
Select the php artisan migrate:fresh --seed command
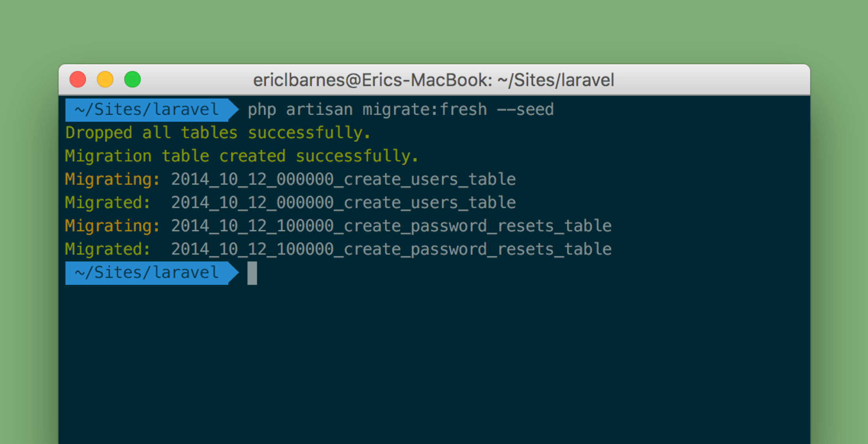400,109
